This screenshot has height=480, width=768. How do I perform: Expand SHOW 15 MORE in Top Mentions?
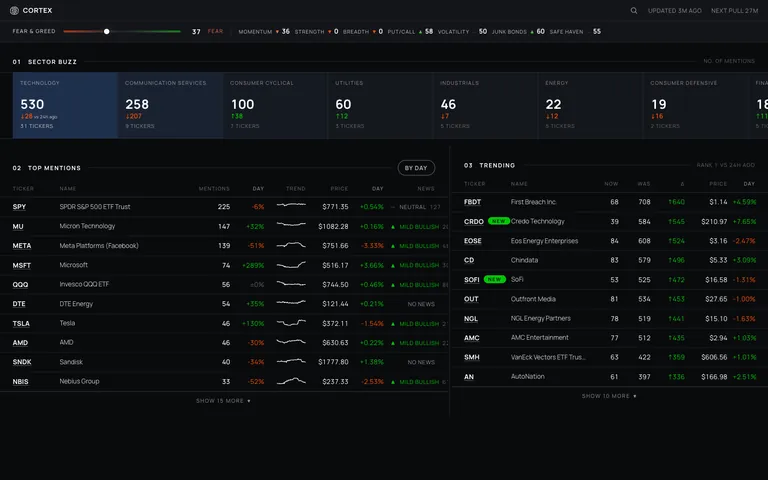pos(223,401)
